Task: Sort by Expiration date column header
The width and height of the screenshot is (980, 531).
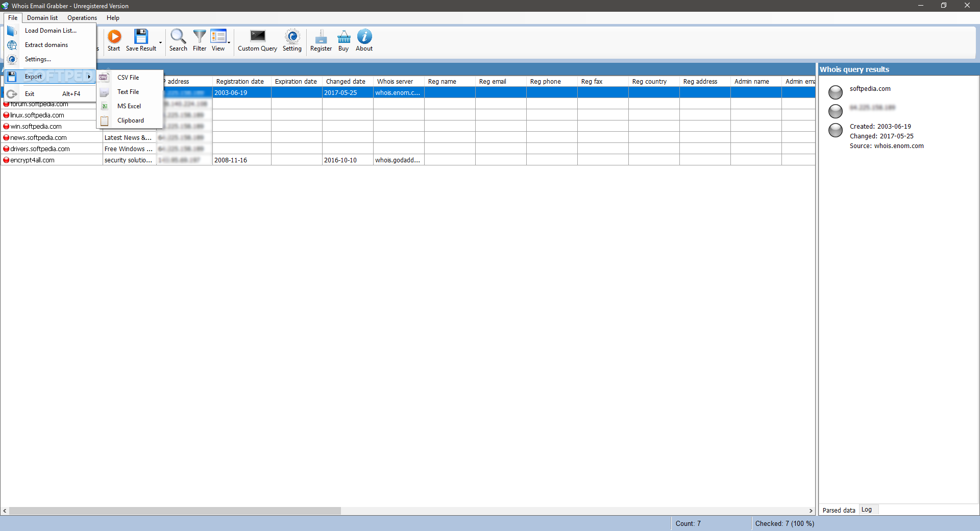Action: pyautogui.click(x=297, y=82)
